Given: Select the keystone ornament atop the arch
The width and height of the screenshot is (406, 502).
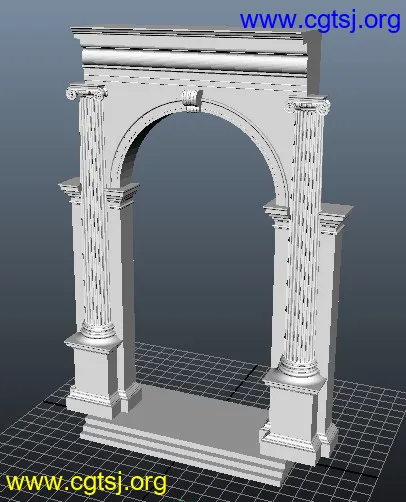Looking at the screenshot, I should tap(192, 100).
